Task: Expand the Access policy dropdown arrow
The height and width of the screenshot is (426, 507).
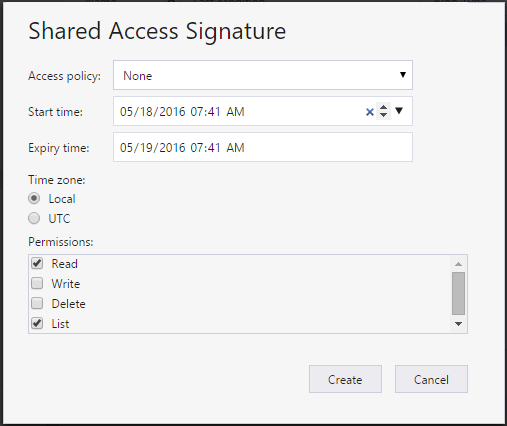Action: click(x=403, y=75)
